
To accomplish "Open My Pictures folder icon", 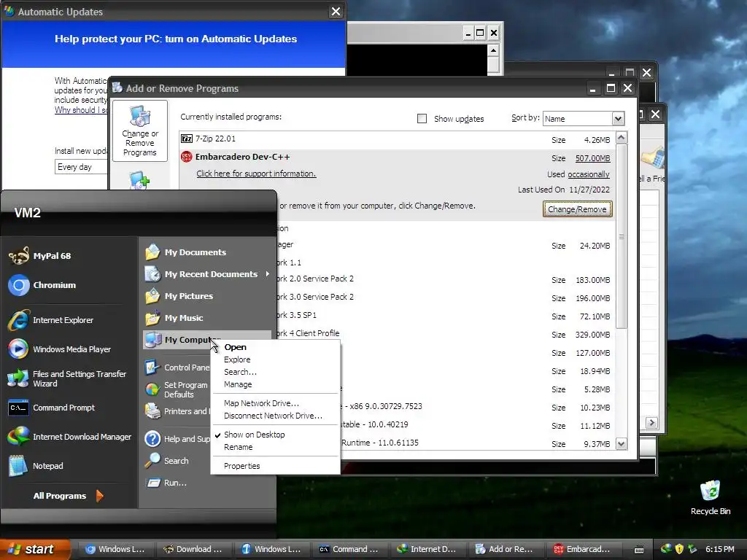I will (152, 296).
